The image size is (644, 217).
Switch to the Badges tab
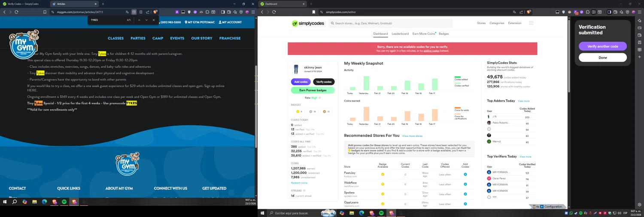(x=444, y=33)
